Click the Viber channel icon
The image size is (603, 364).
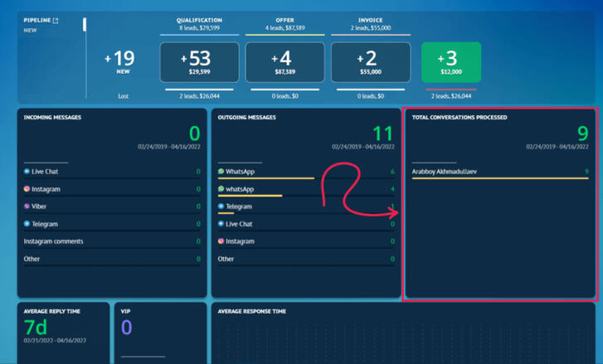click(x=27, y=206)
